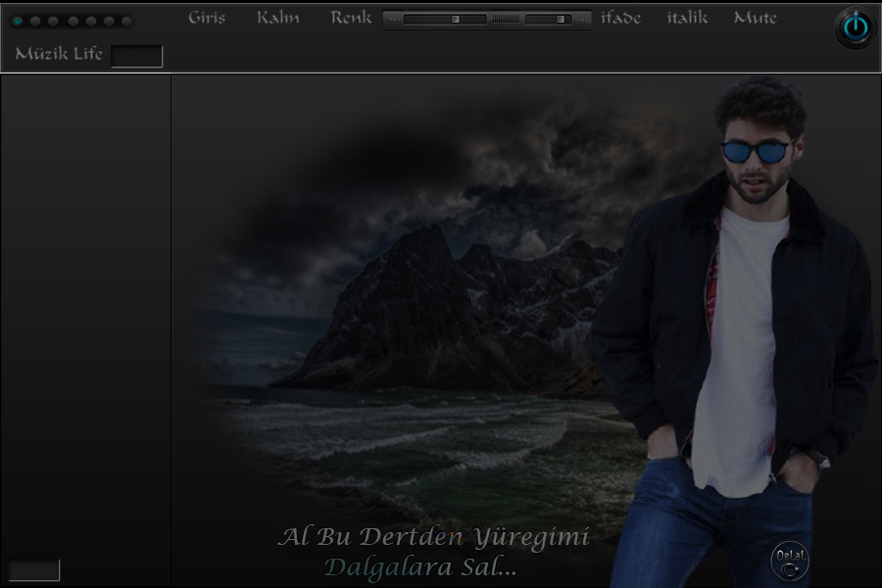Viewport: 882px width, 588px height.
Task: Click the Müzik Life label
Action: click(x=59, y=54)
